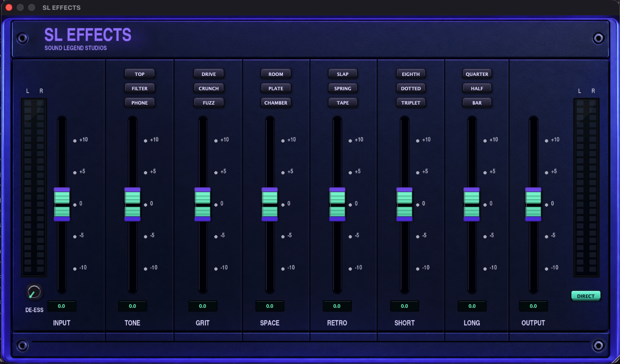
Task: Toggle the CRUNCH grit button
Action: [209, 88]
